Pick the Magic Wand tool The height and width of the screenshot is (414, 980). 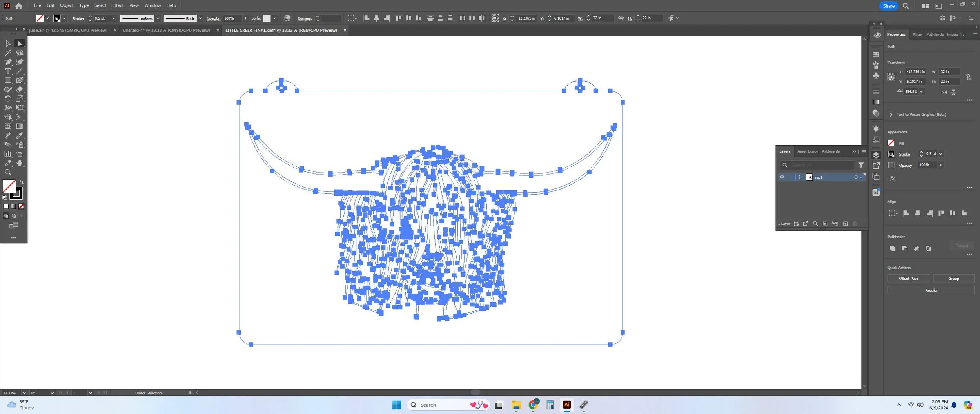pos(8,53)
